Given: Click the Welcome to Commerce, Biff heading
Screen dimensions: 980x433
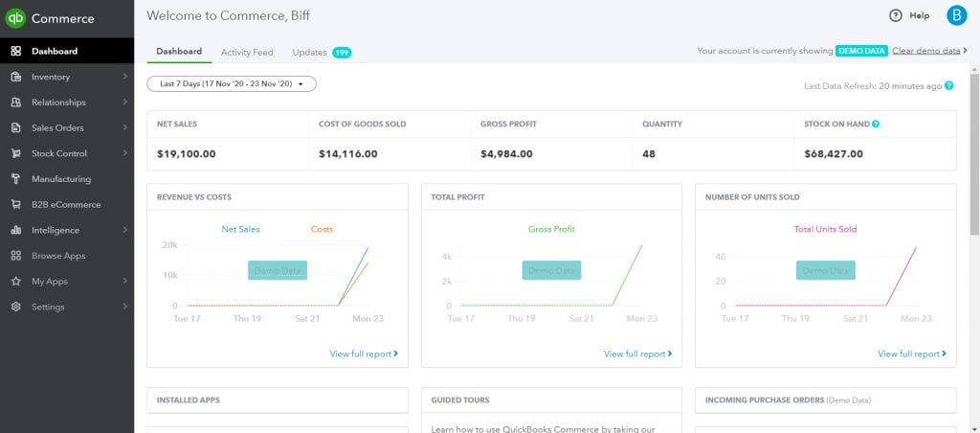Looking at the screenshot, I should pyautogui.click(x=228, y=15).
